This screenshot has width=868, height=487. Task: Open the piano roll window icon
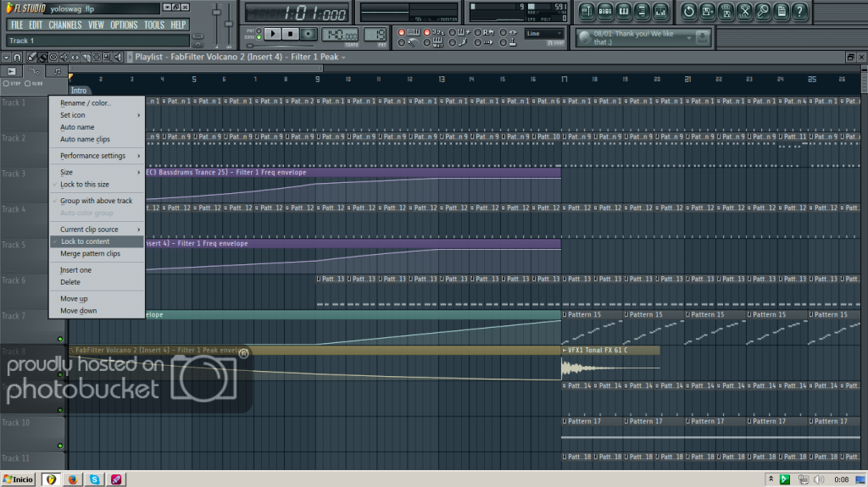click(625, 12)
